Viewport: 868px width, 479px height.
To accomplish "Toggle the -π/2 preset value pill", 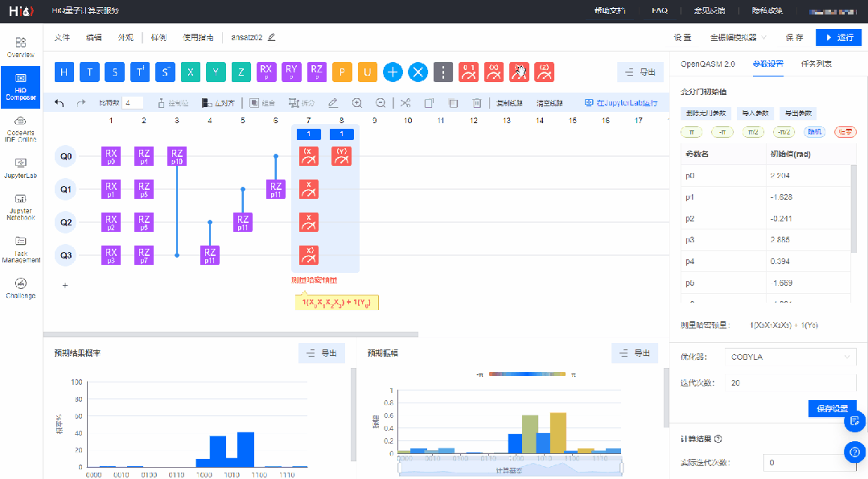I will click(784, 131).
